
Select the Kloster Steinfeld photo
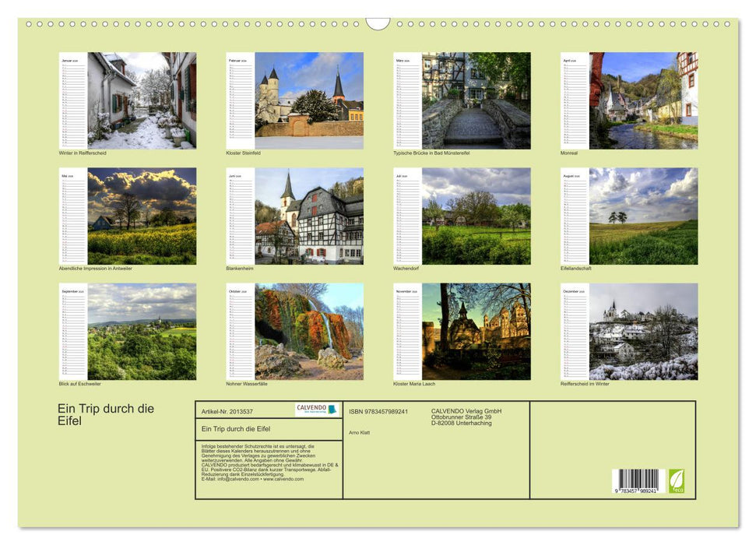(x=308, y=100)
